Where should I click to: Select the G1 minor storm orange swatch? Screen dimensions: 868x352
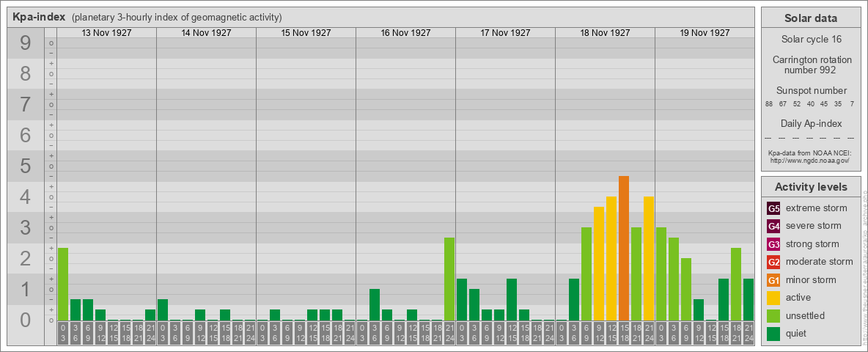coord(773,280)
